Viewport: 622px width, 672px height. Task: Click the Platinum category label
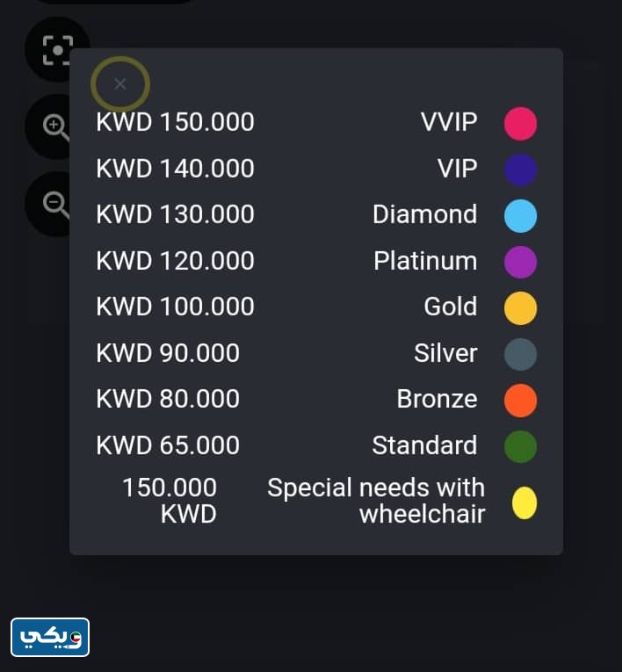[x=425, y=261]
